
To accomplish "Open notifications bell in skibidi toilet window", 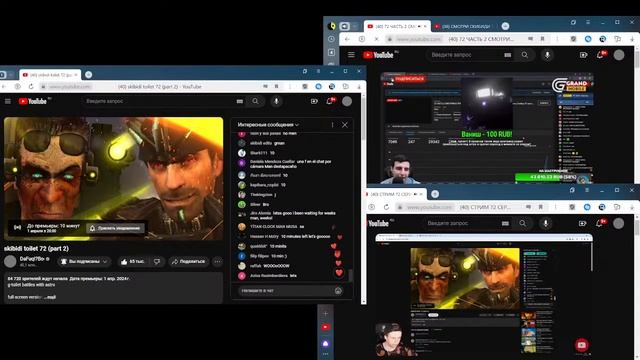I will (330, 101).
